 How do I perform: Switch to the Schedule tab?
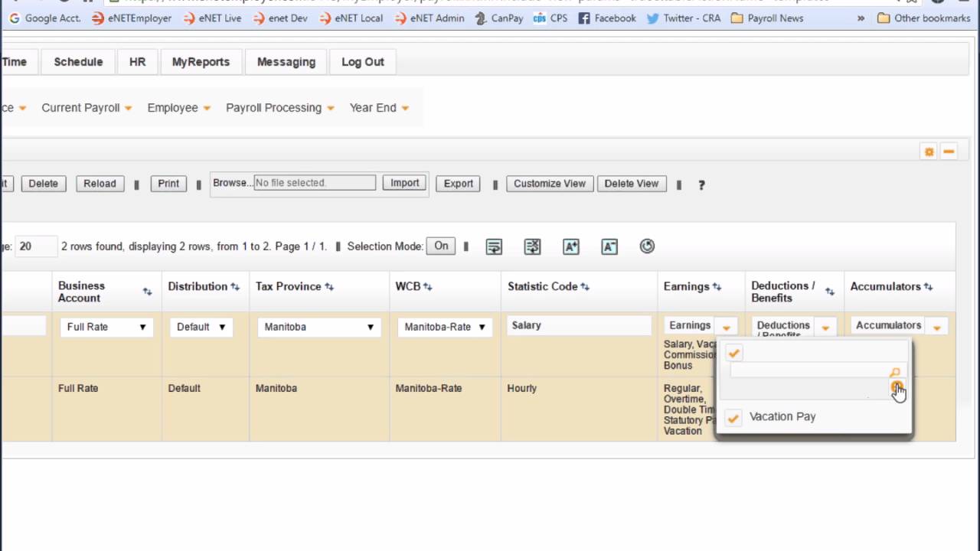tap(78, 62)
